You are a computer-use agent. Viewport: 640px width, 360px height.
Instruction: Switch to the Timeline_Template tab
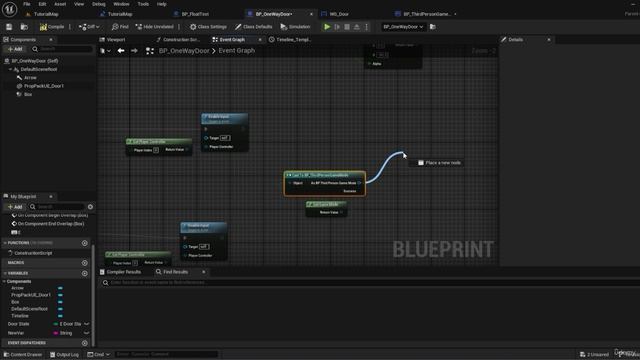(293, 40)
